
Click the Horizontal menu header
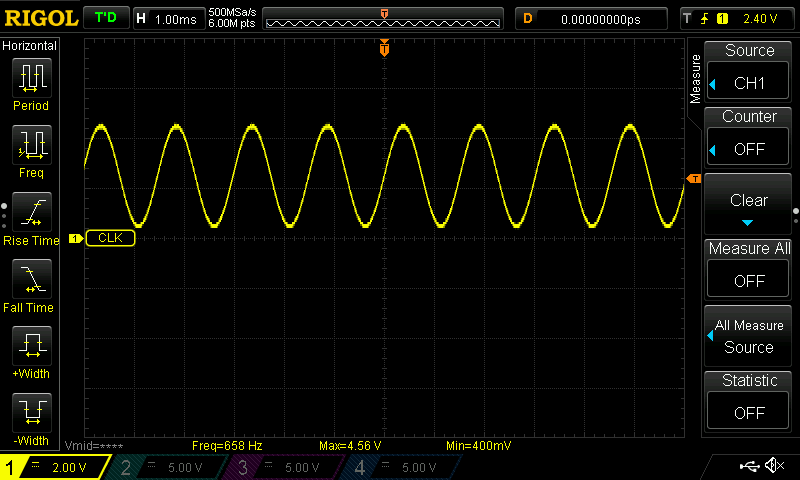click(x=30, y=46)
